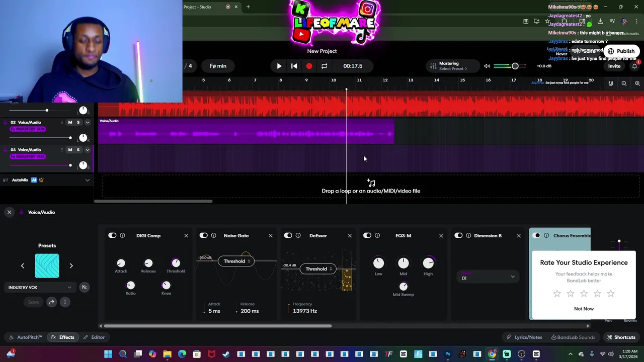Open DeEsser Threshold parameter selector
The image size is (644, 362).
(x=317, y=269)
